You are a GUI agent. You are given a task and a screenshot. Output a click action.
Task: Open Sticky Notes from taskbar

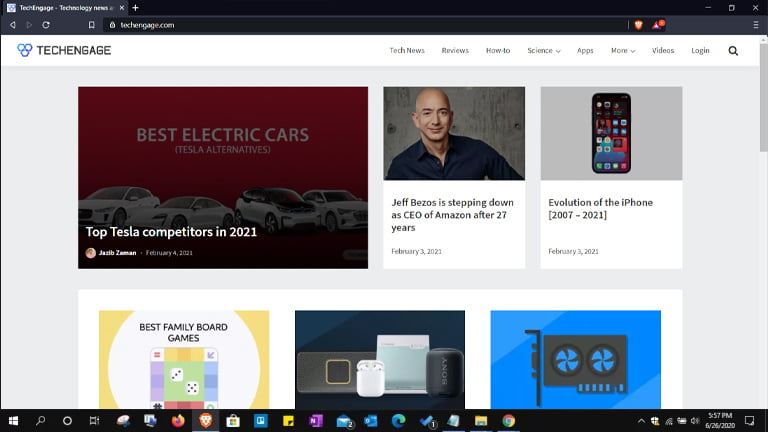pyautogui.click(x=288, y=421)
